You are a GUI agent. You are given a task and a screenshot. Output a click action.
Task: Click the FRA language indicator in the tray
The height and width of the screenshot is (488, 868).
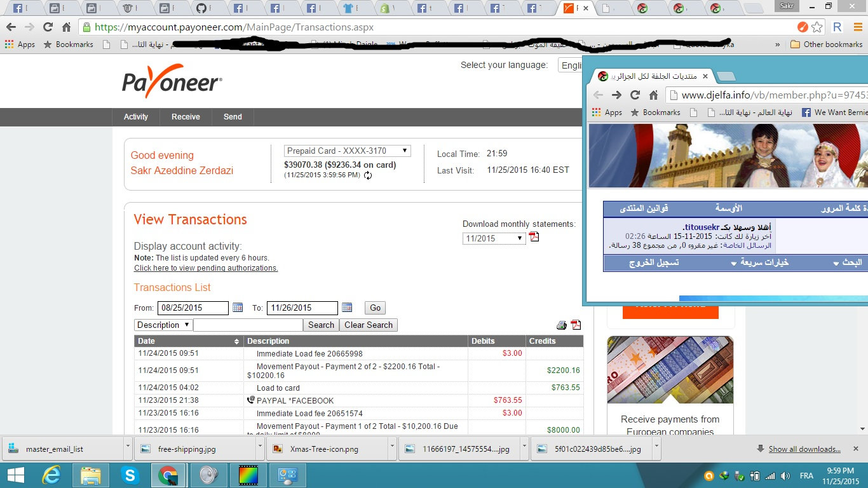click(x=806, y=476)
